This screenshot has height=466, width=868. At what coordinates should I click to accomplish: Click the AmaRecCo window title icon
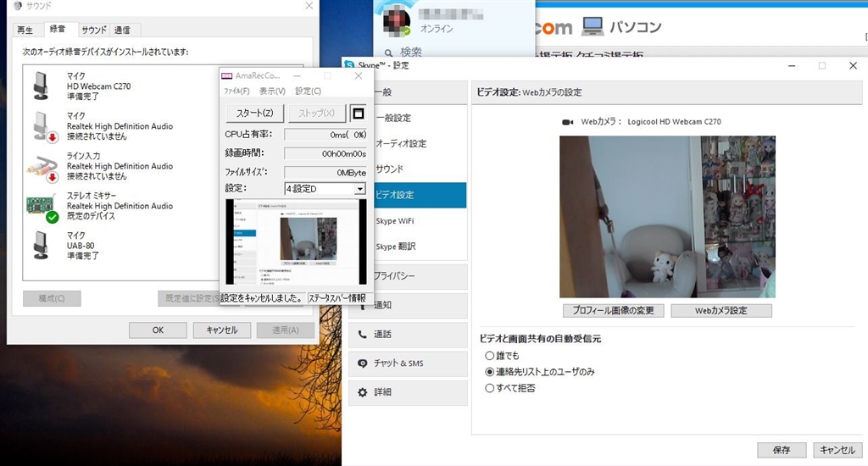click(x=226, y=75)
